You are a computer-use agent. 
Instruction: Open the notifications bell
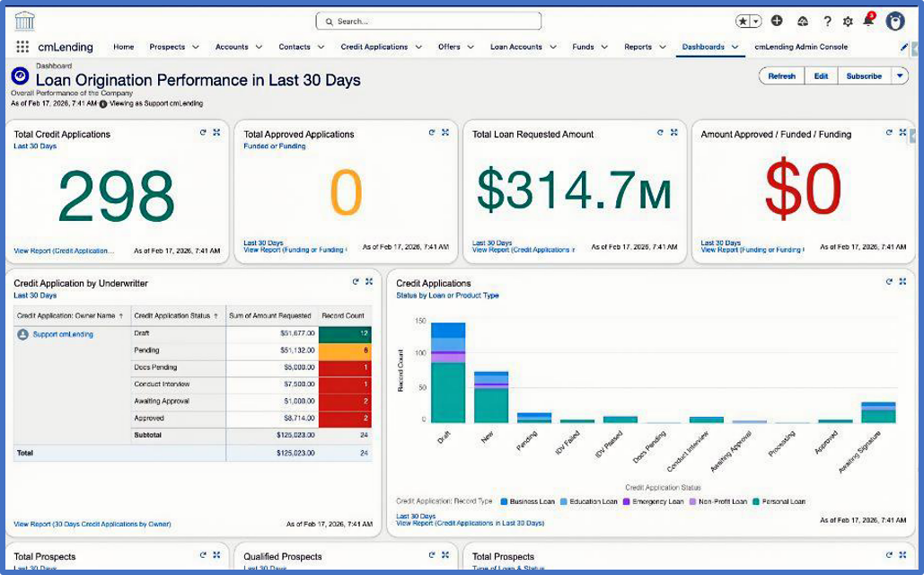pos(868,21)
